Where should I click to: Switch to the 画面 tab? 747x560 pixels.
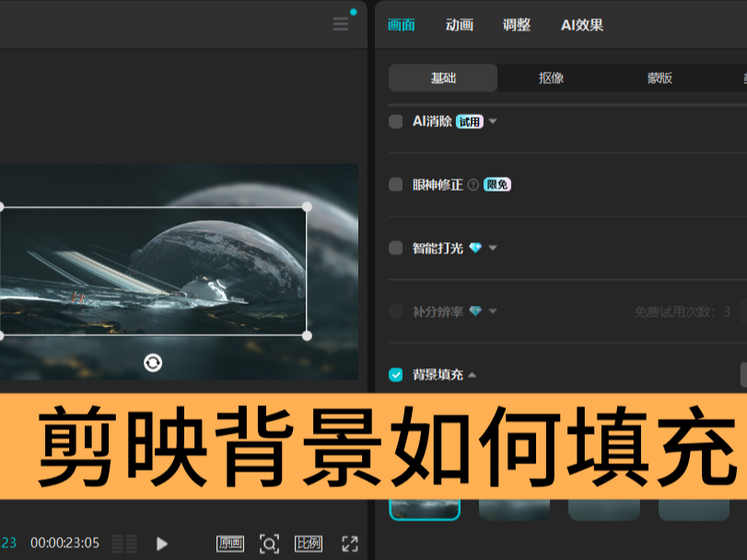401,25
